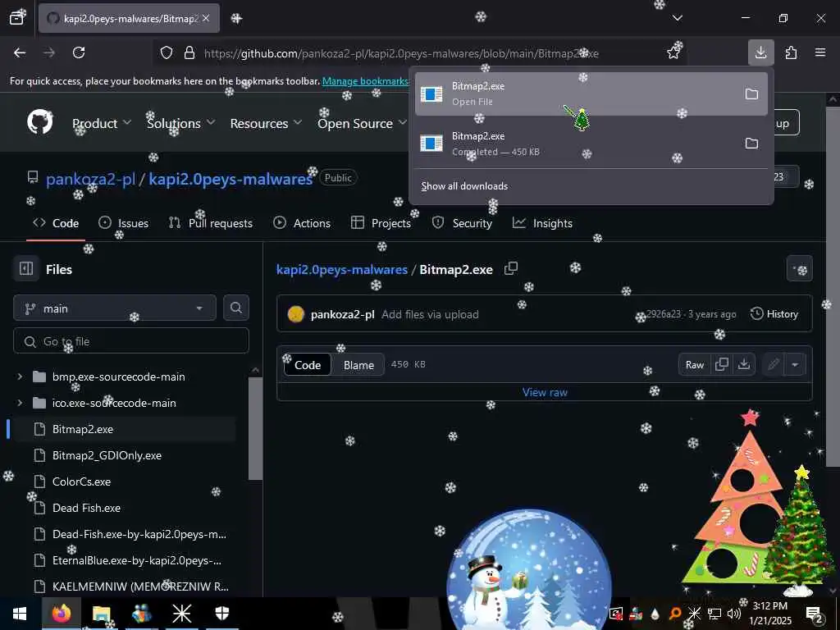The width and height of the screenshot is (840, 630).
Task: Go to GitHub home logo
Action: pos(40,123)
